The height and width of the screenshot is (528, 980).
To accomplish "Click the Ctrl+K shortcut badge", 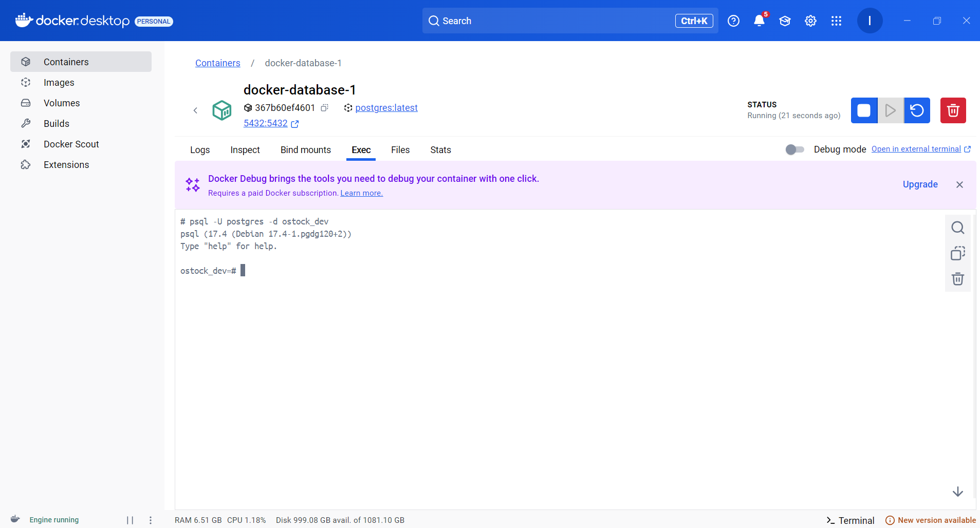I will click(694, 21).
